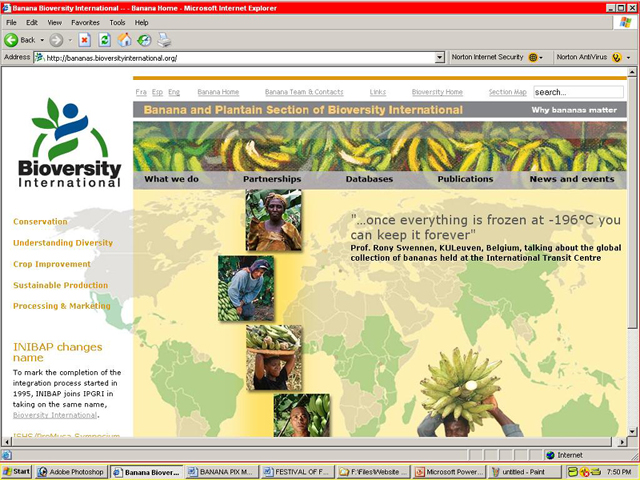
Task: Select Processing & Marketing in side menu
Action: point(62,306)
